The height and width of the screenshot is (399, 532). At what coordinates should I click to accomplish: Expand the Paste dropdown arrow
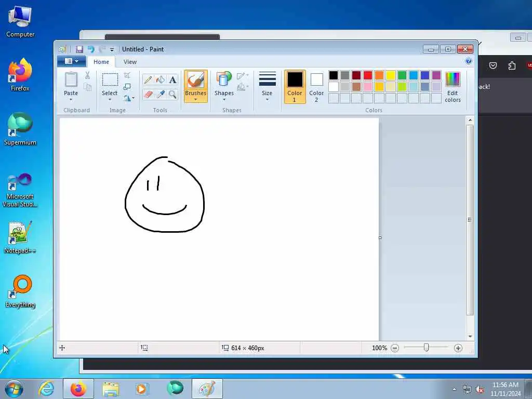tap(71, 100)
